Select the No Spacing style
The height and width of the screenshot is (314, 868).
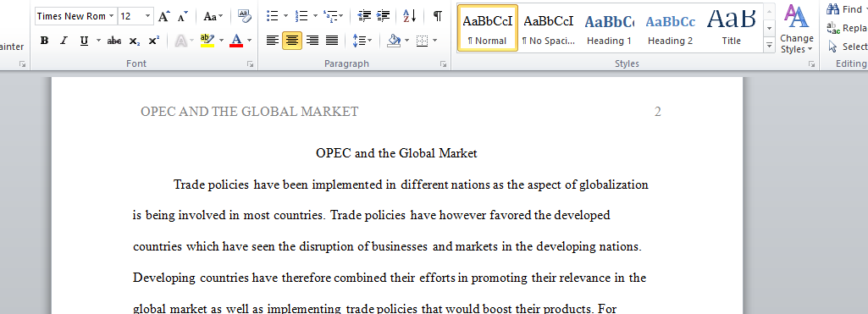(x=549, y=28)
